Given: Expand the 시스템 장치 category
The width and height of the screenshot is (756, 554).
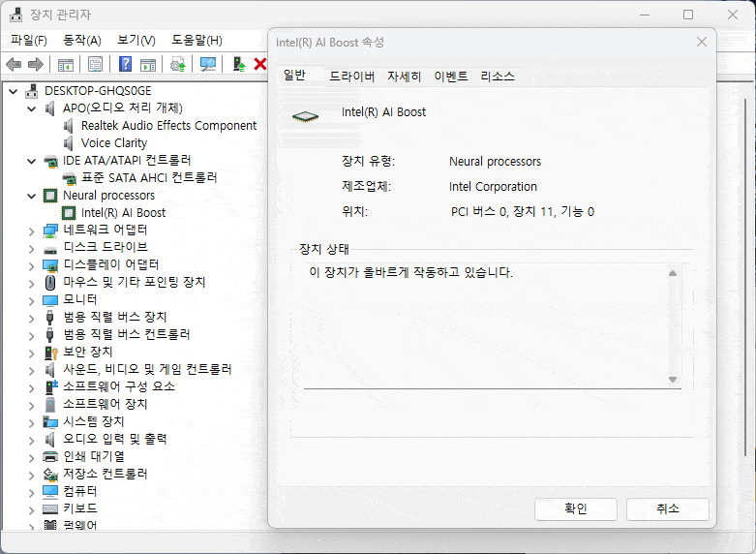Looking at the screenshot, I should pos(31,422).
